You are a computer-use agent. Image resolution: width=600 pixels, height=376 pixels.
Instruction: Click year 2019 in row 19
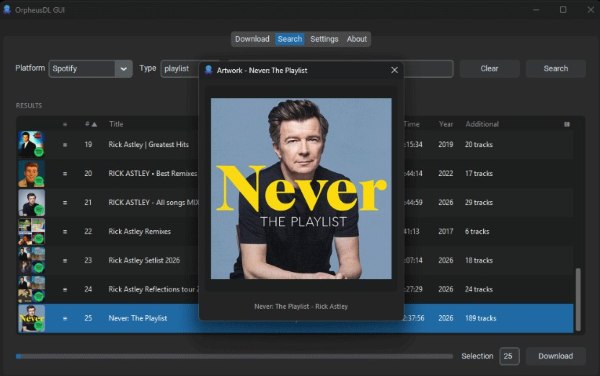pos(446,145)
